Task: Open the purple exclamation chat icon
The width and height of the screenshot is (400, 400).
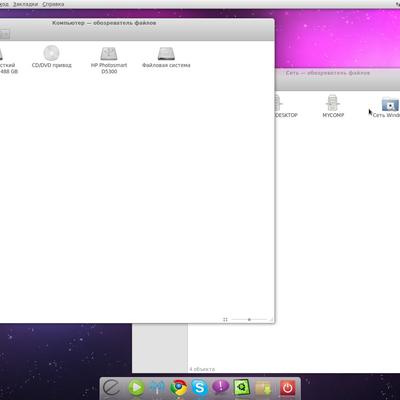Action: pyautogui.click(x=220, y=387)
